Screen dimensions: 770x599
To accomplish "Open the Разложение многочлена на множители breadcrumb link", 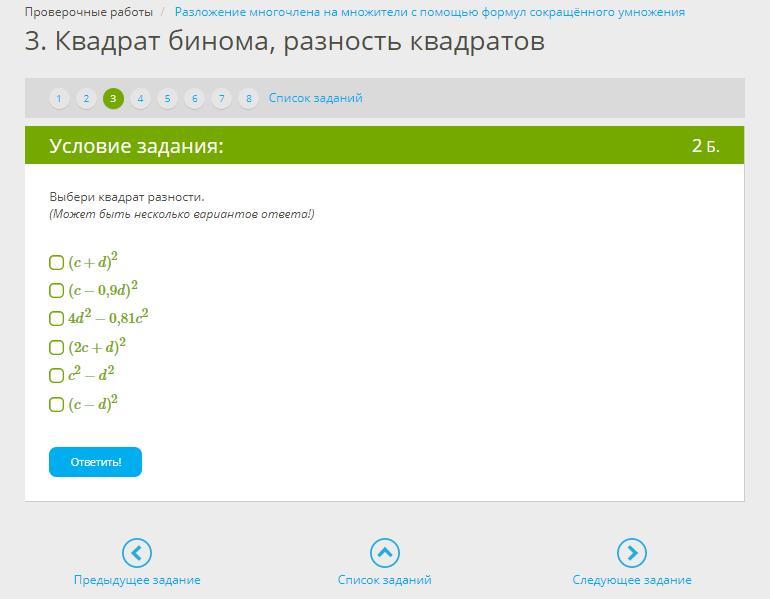I will tap(430, 12).
